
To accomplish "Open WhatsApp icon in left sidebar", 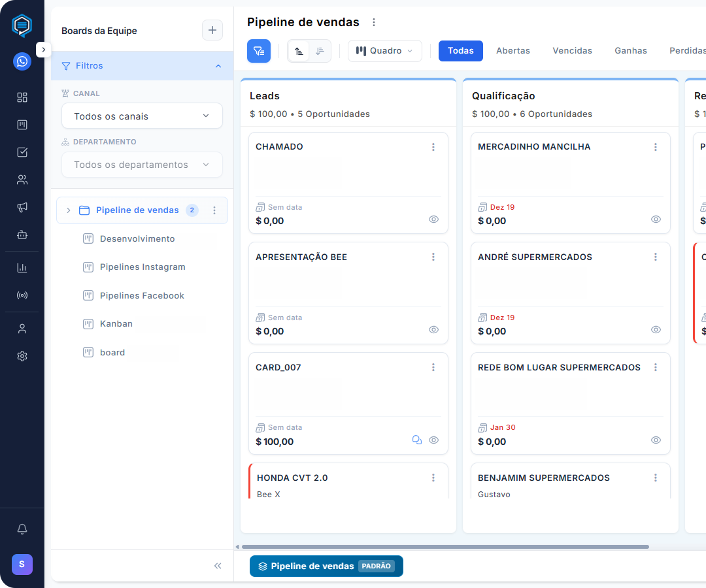I will click(x=22, y=61).
